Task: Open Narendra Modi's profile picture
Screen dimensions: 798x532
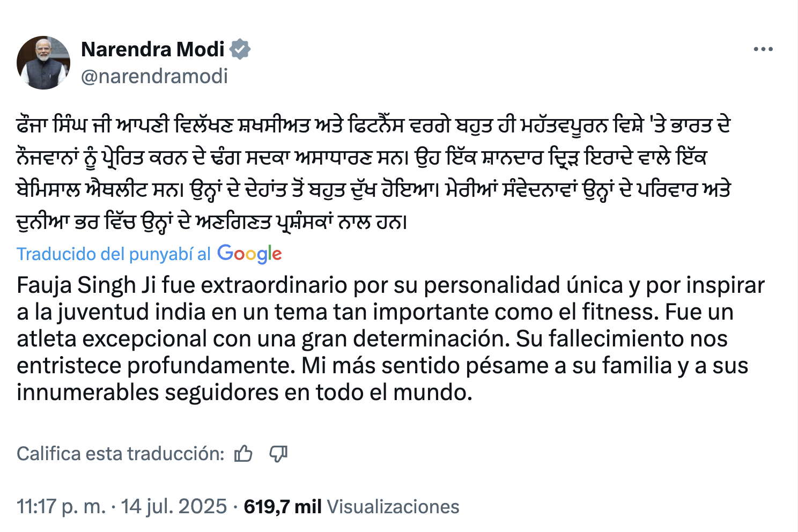Action: tap(43, 63)
